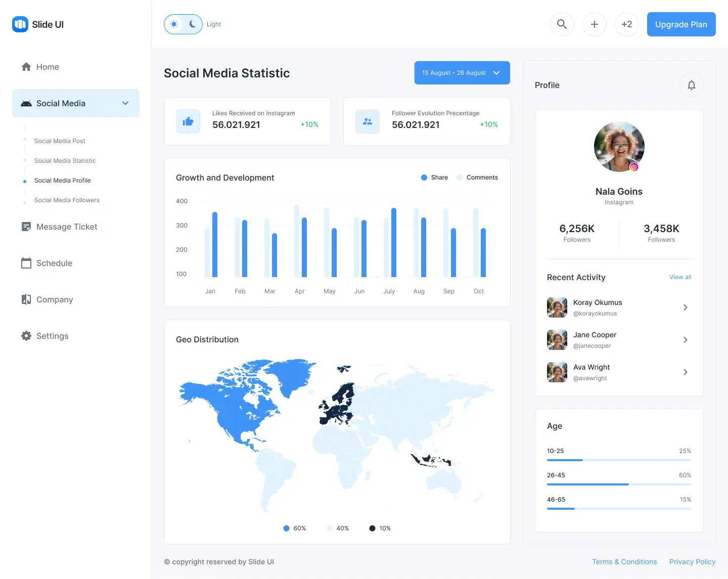728x579 pixels.
Task: Open Social Media Statistic submenu item
Action: [65, 161]
